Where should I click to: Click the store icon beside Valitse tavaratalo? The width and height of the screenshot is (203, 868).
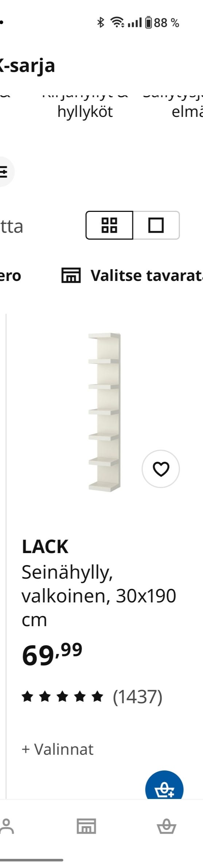71,275
